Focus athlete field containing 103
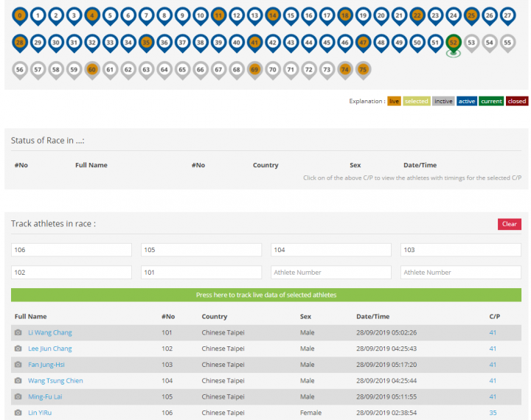This screenshot has width=531, height=420. pos(460,250)
